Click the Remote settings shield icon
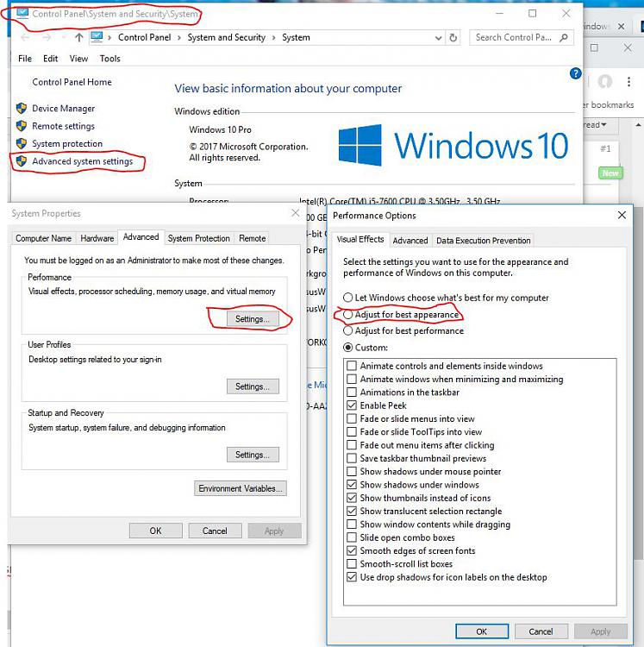Image resolution: width=644 pixels, height=647 pixels. click(22, 126)
